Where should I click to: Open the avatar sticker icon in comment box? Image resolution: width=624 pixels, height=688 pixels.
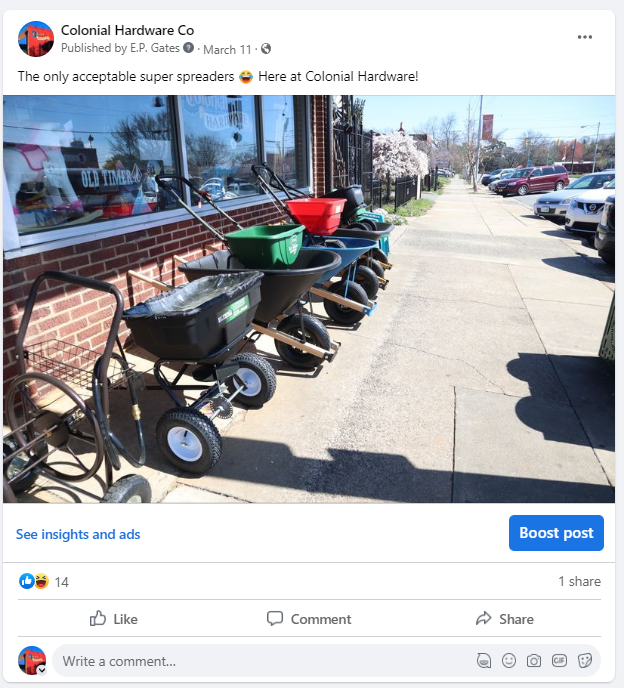pos(484,660)
